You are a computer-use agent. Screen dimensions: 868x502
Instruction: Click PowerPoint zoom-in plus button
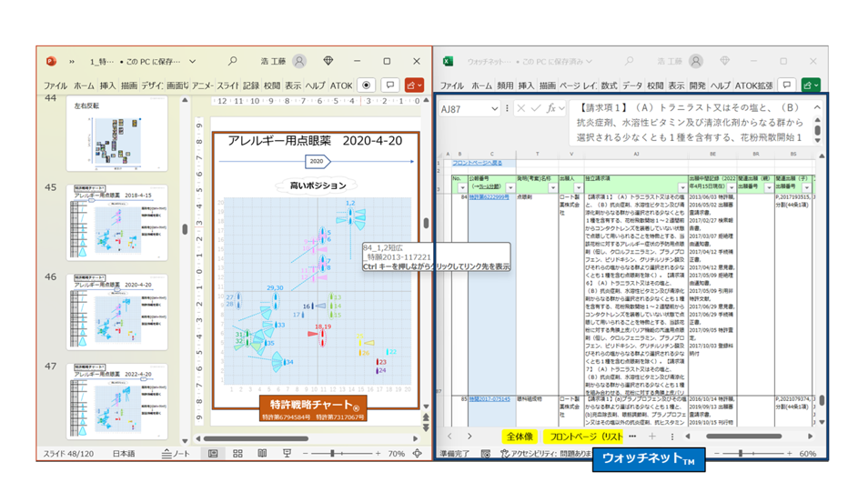[x=378, y=453]
